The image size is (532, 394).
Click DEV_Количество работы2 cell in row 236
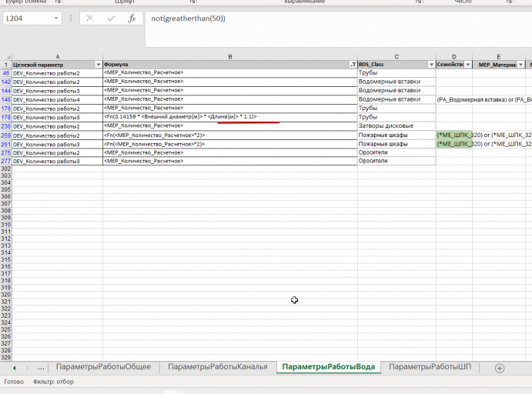57,126
